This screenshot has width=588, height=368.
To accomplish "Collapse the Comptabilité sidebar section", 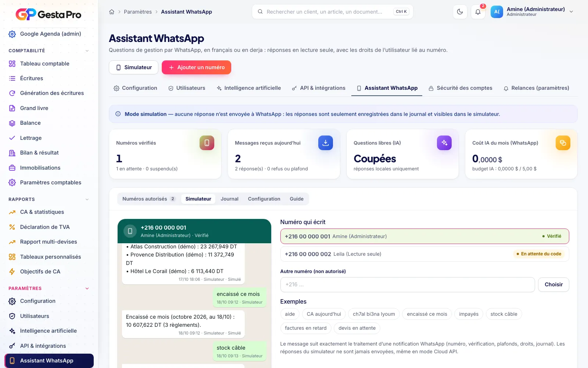I will coord(87,51).
